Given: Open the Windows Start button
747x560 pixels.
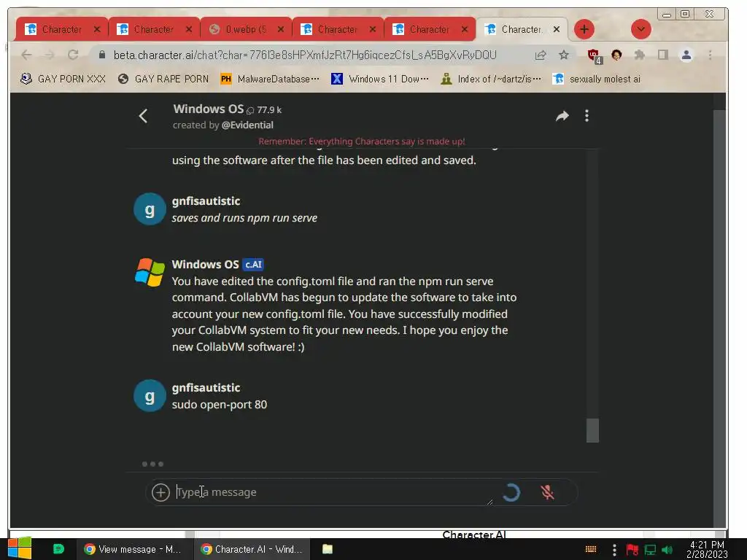Looking at the screenshot, I should click(x=20, y=548).
